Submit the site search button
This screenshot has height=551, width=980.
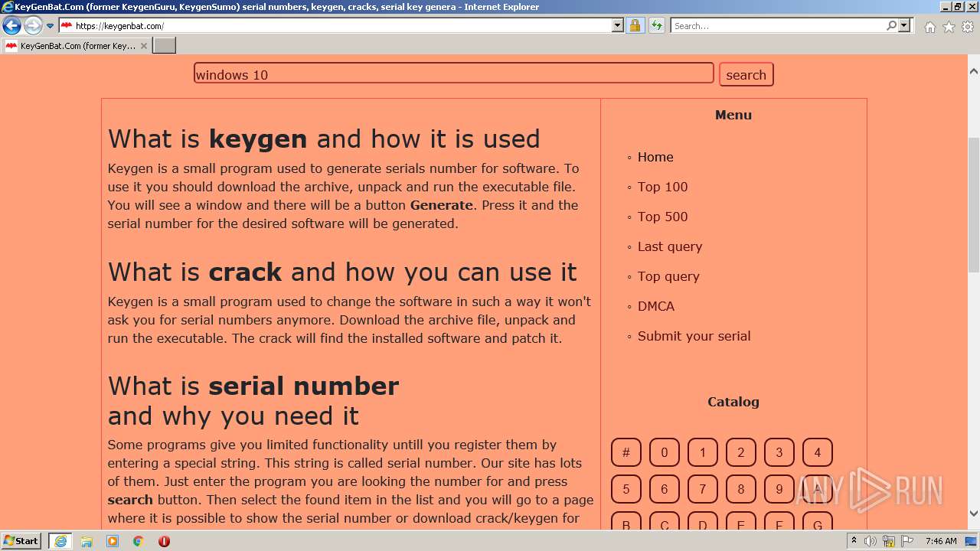746,74
